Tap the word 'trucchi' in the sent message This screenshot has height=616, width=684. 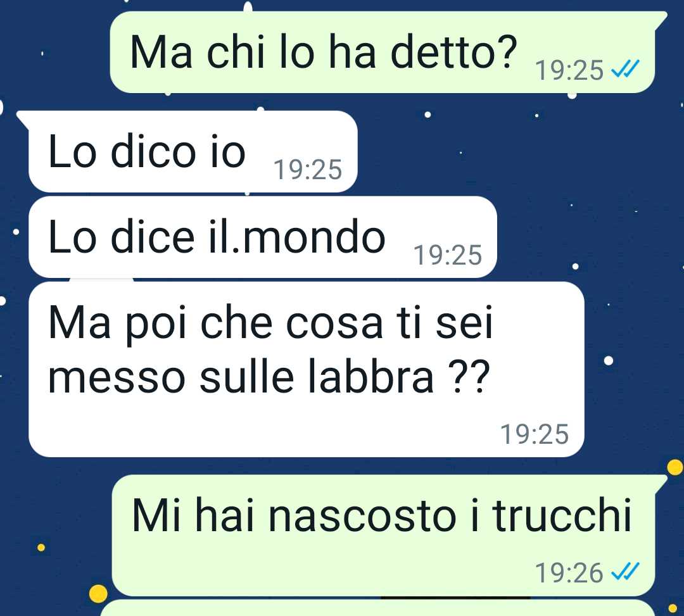[562, 515]
